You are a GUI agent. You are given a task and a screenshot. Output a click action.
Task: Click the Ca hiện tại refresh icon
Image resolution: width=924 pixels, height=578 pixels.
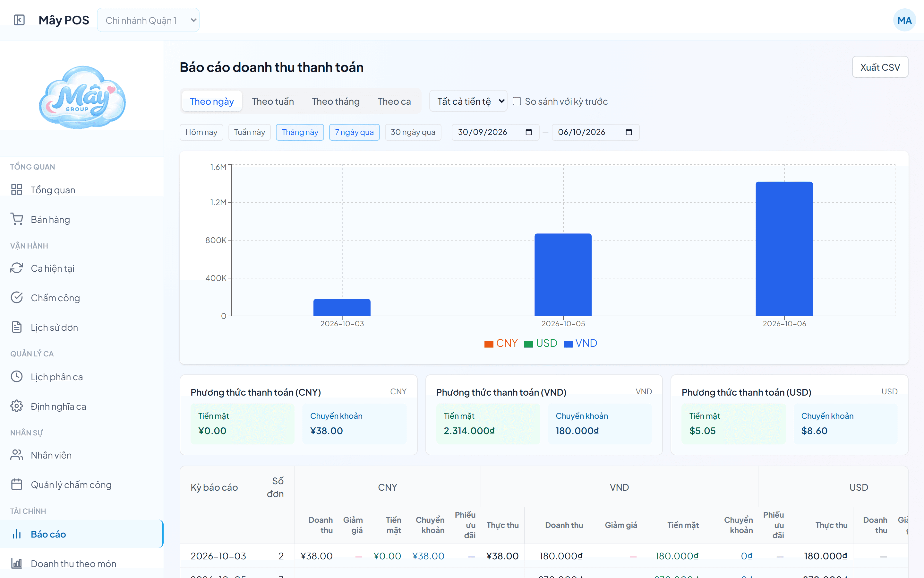[x=16, y=268]
